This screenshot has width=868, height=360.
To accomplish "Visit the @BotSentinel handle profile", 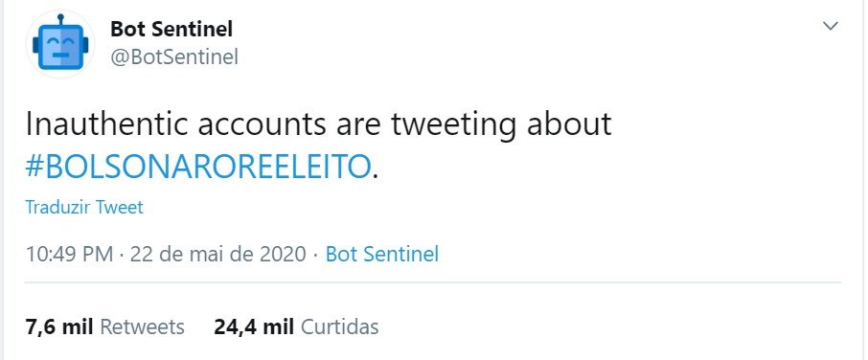I will (173, 56).
